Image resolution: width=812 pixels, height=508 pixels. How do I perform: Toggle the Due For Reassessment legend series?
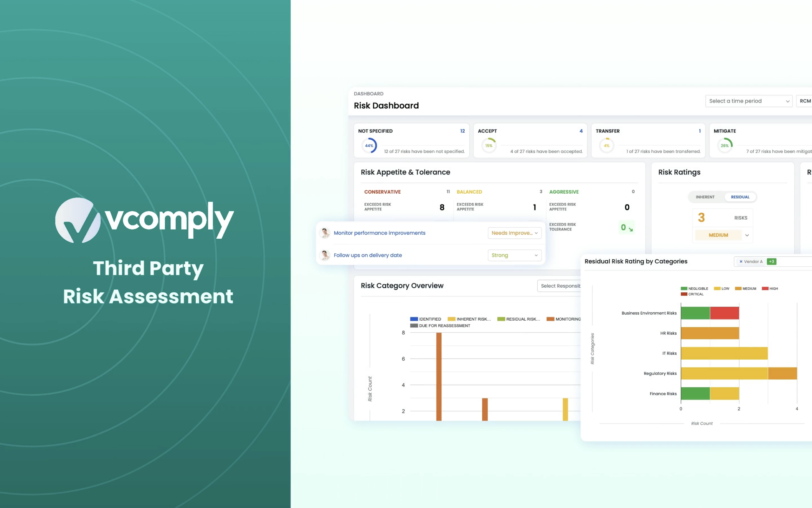tap(440, 325)
